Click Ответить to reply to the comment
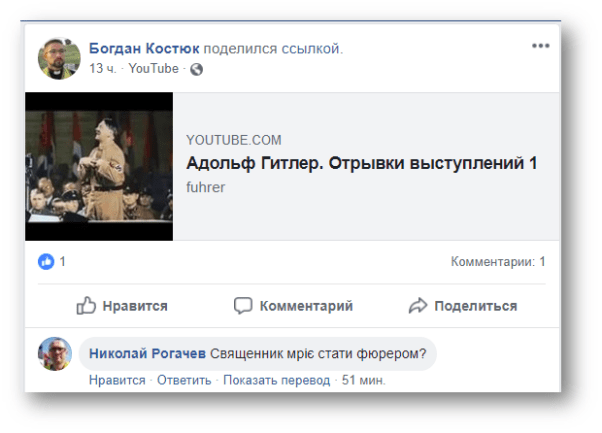The image size is (602, 433). [184, 380]
